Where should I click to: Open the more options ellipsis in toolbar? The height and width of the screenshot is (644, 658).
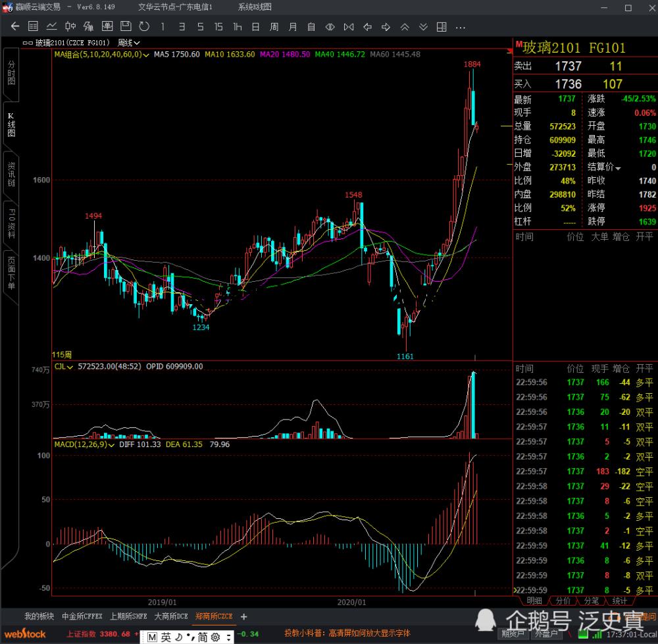tap(461, 27)
